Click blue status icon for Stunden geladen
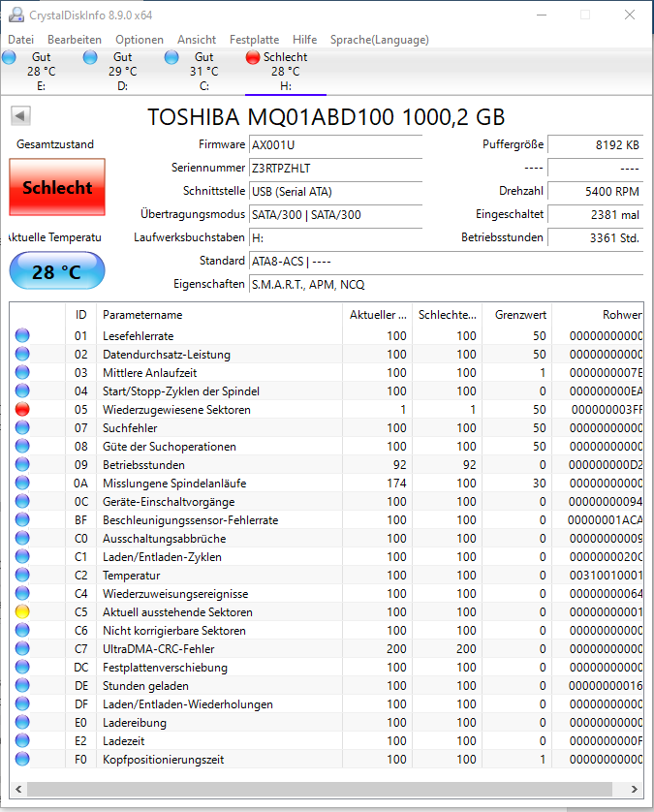This screenshot has height=812, width=654. [x=22, y=686]
